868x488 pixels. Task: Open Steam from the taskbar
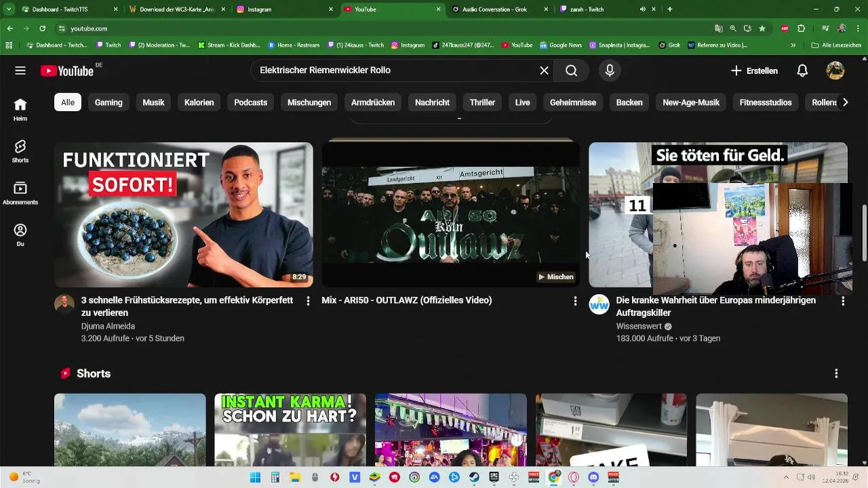tap(474, 477)
